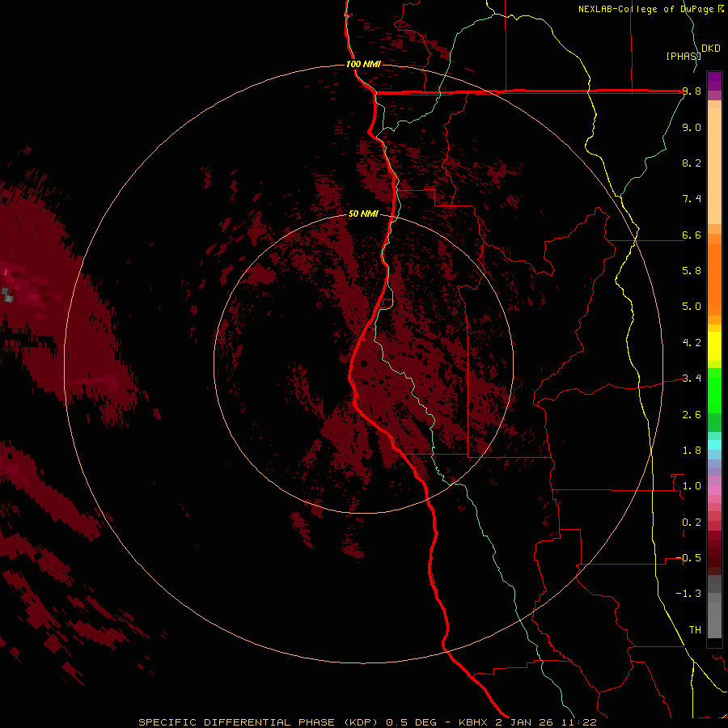This screenshot has width=728, height=728.
Task: Click the purple top segment of color scale
Action: (x=714, y=81)
